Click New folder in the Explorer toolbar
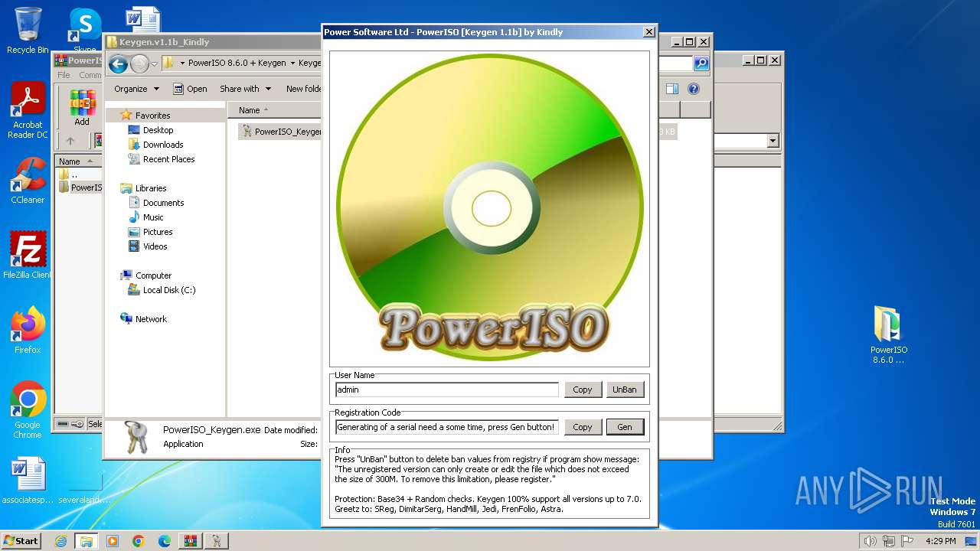 click(303, 89)
